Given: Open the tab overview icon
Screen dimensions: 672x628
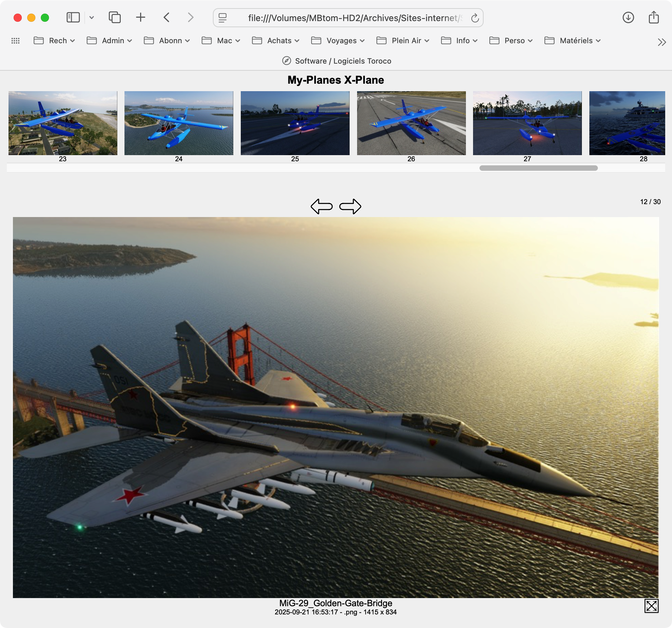Looking at the screenshot, I should 115,18.
